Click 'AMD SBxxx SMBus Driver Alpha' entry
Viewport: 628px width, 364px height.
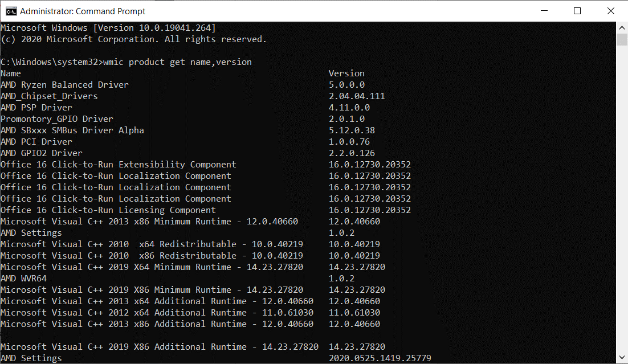tap(72, 130)
